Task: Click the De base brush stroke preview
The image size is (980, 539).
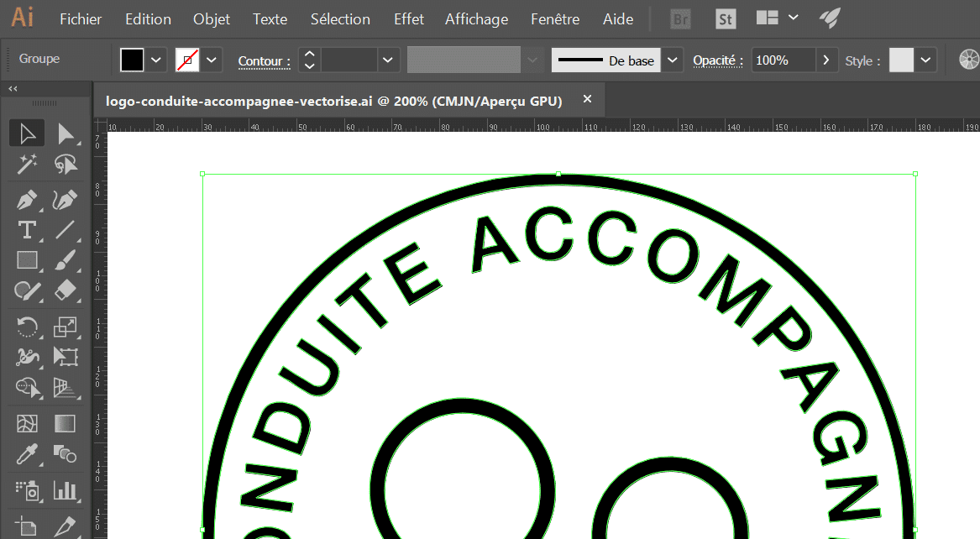Action: [605, 60]
